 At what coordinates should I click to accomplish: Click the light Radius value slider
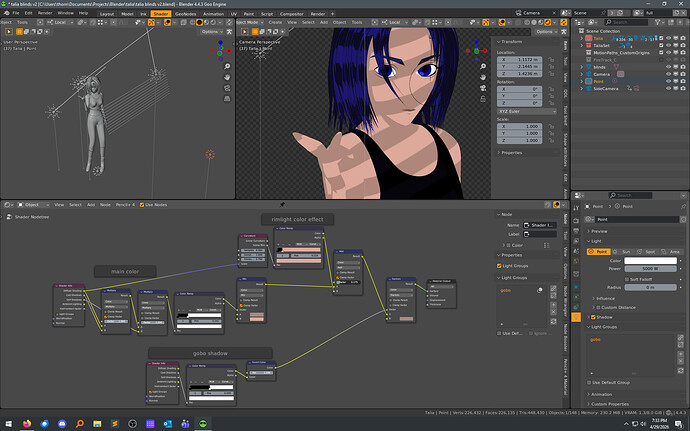click(x=650, y=287)
